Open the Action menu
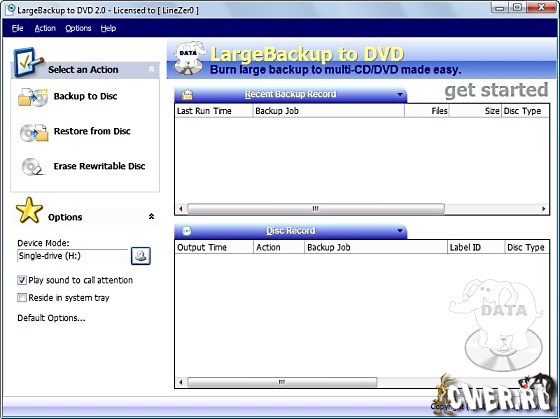 point(45,28)
